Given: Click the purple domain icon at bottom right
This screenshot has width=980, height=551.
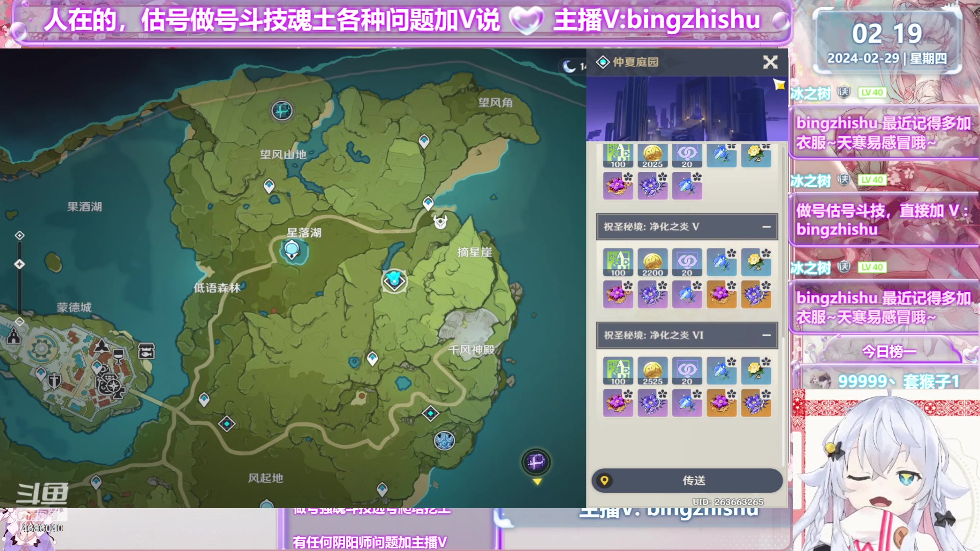Looking at the screenshot, I should (x=536, y=462).
